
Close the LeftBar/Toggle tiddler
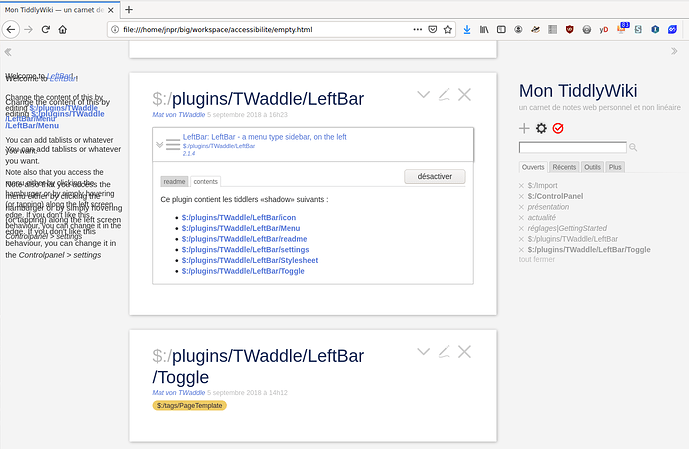click(464, 351)
